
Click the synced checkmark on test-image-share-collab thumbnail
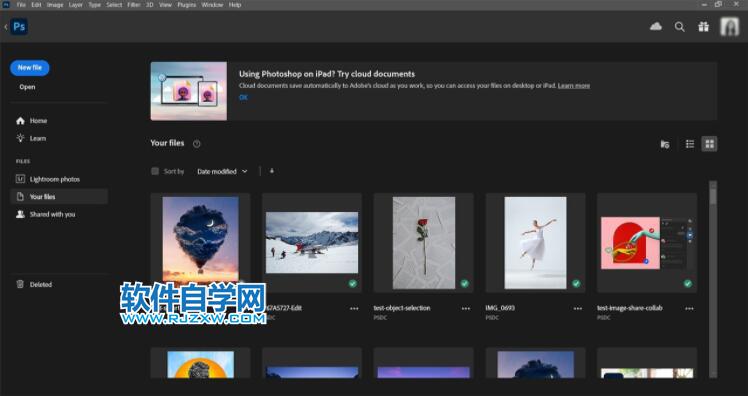click(688, 283)
